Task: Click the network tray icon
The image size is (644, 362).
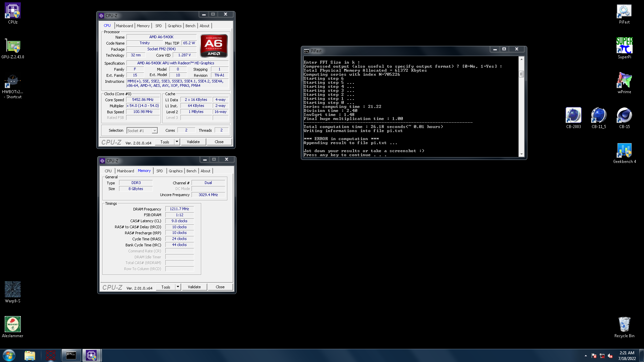Action: pos(602,356)
